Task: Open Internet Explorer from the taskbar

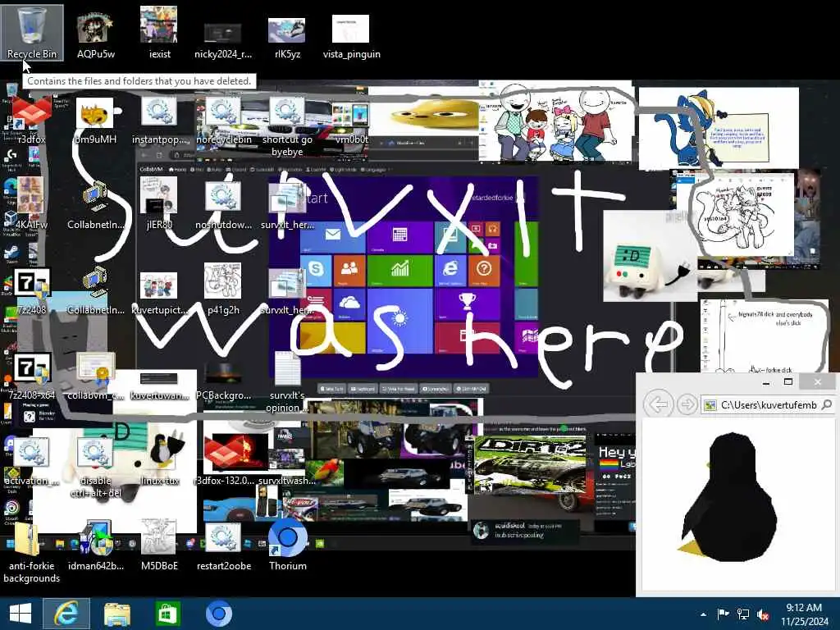Action: point(66,614)
